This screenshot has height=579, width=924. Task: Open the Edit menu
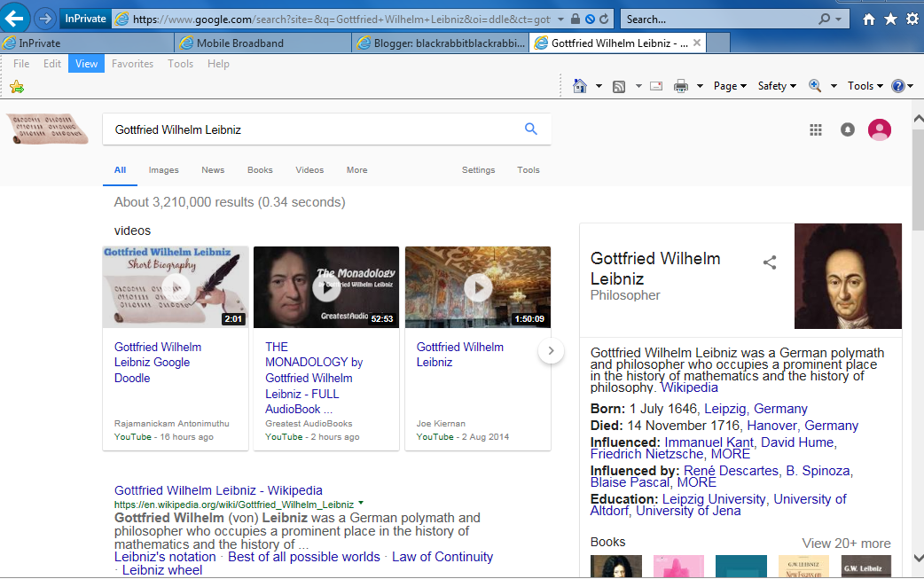51,64
